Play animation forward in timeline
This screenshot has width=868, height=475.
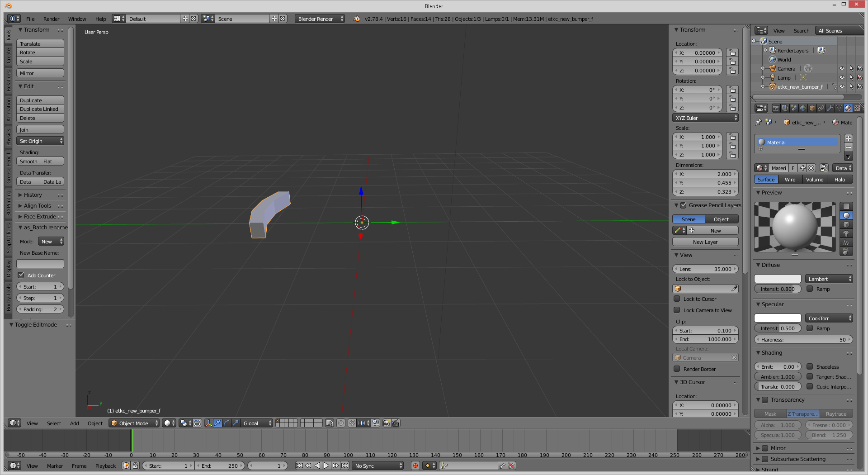click(x=326, y=465)
